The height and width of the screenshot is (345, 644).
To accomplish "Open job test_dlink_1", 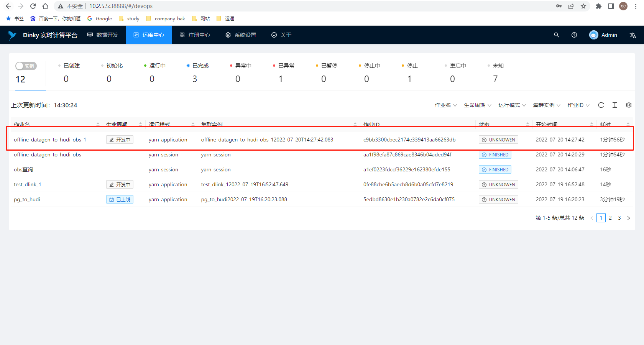I will click(27, 184).
